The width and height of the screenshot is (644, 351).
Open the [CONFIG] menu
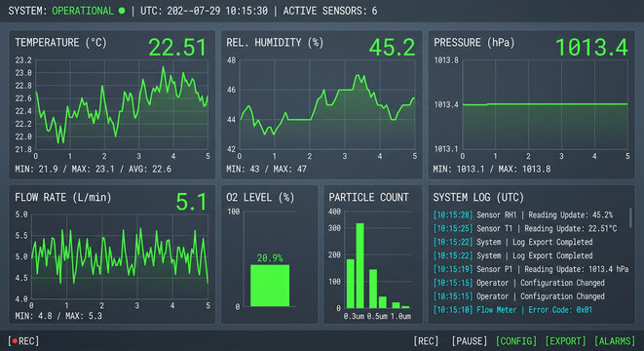[x=515, y=341]
